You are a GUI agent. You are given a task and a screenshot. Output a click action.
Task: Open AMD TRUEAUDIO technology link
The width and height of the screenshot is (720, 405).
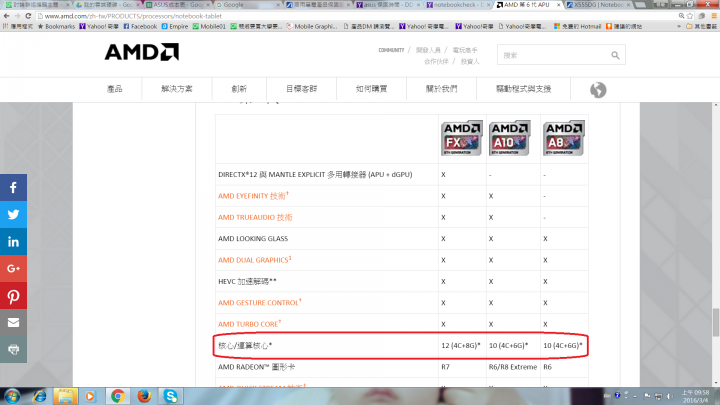(x=255, y=217)
